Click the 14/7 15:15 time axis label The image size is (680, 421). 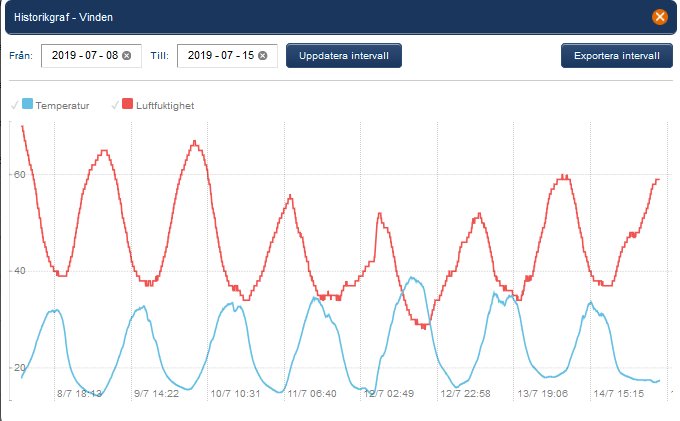coord(618,394)
